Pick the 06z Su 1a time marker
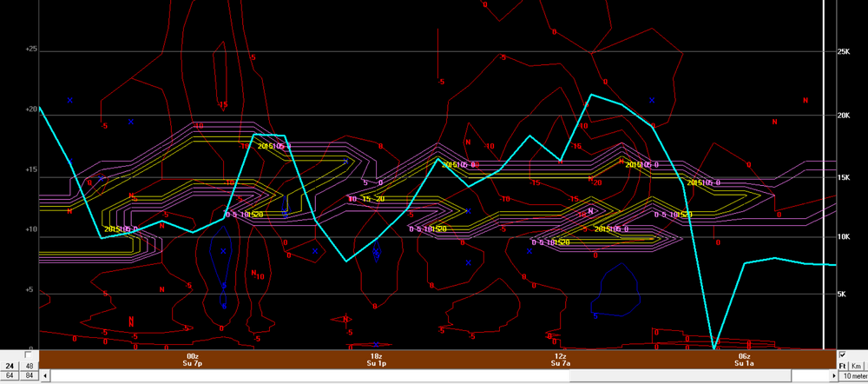 (744, 360)
